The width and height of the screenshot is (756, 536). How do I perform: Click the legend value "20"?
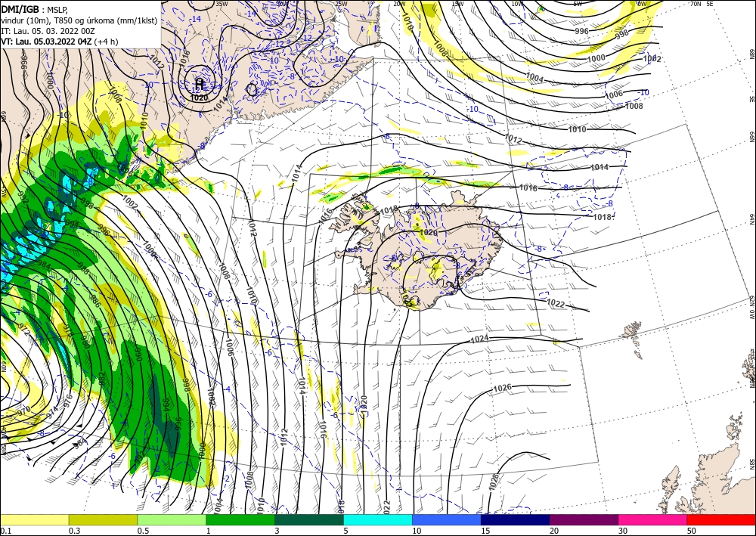pyautogui.click(x=554, y=531)
